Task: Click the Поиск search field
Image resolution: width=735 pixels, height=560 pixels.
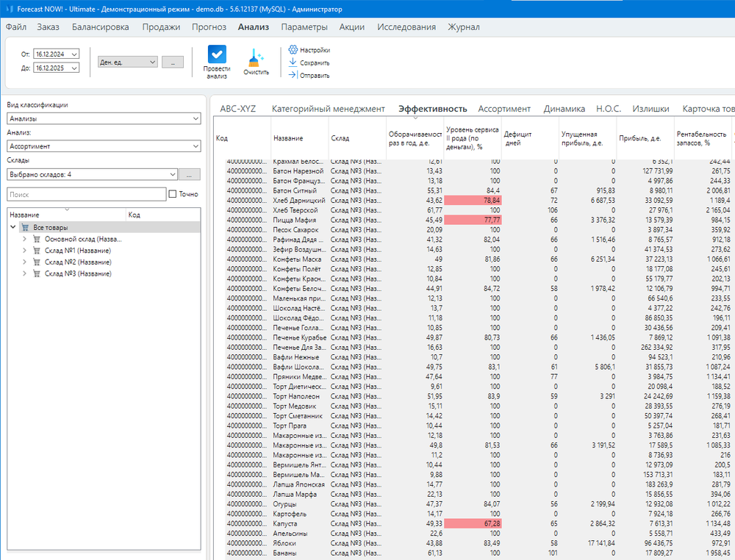Action: click(87, 195)
